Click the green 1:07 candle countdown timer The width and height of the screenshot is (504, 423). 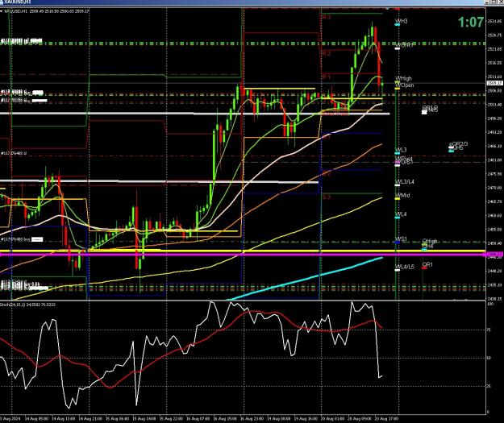pos(471,23)
